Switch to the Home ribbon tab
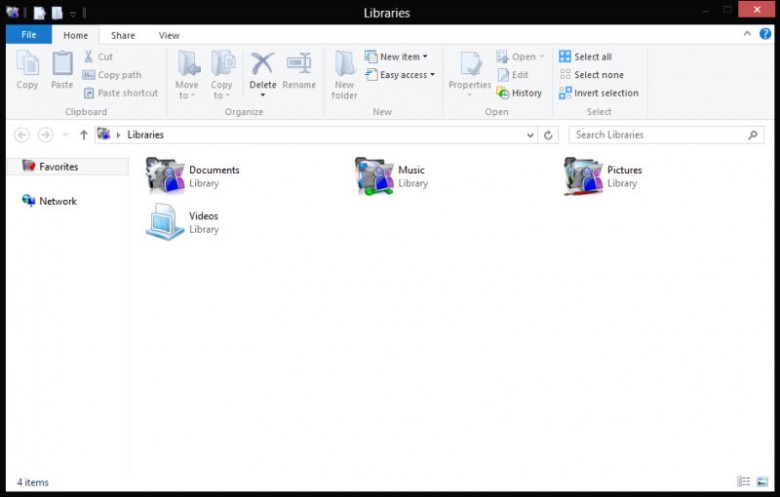Screen dimensions: 780x497 point(76,35)
